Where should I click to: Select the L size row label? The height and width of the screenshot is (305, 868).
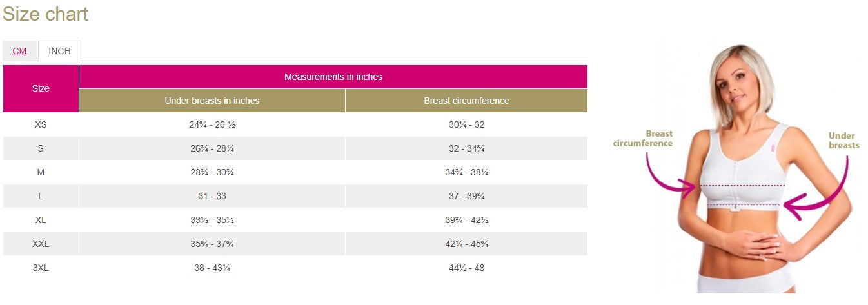41,196
